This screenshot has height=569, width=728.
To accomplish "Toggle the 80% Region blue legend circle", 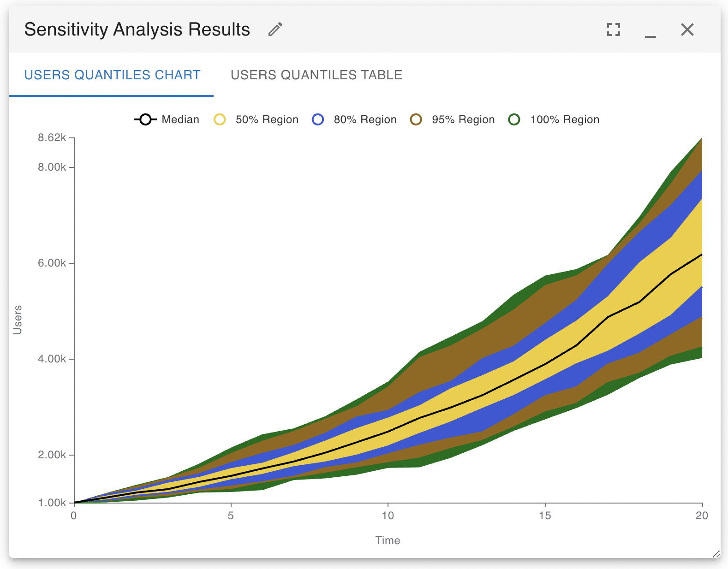I will 318,119.
